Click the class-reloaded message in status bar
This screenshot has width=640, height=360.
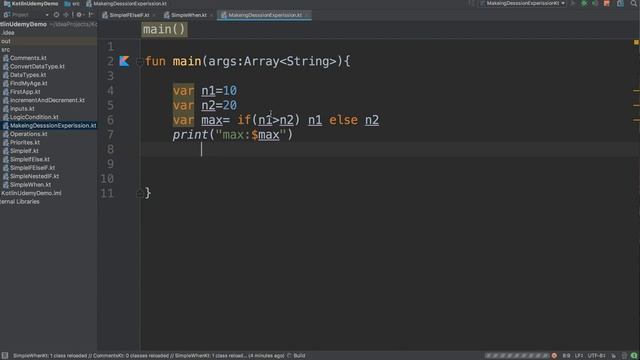pyautogui.click(x=149, y=356)
